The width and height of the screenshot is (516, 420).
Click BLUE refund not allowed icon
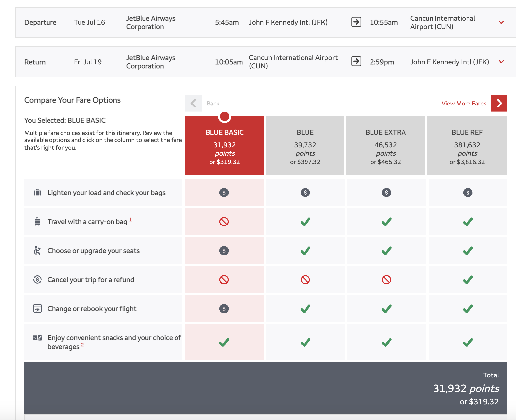click(x=305, y=280)
